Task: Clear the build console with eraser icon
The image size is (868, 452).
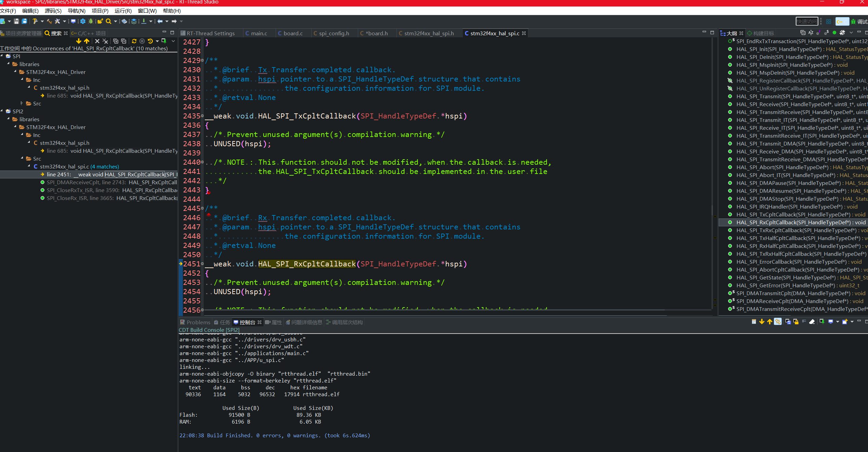Action: [812, 322]
